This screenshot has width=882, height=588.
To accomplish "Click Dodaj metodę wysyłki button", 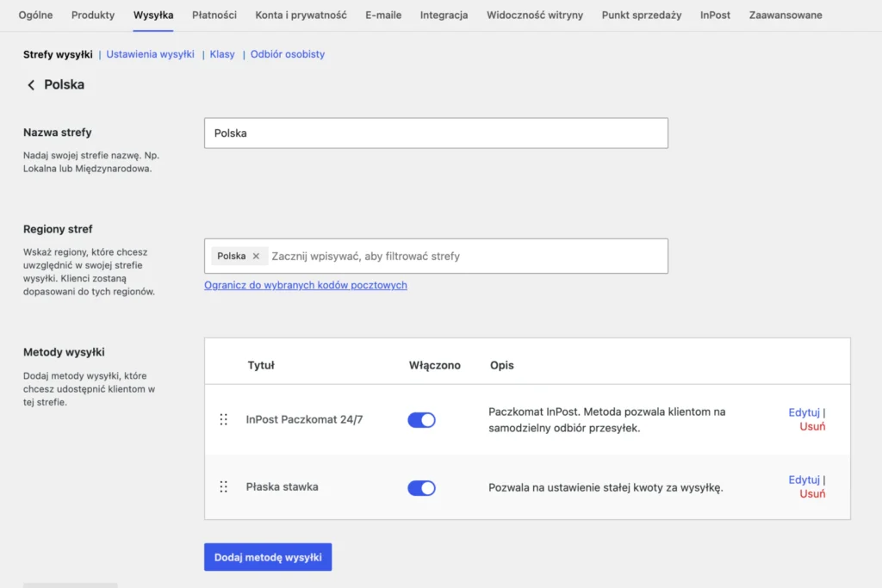I will pos(268,557).
